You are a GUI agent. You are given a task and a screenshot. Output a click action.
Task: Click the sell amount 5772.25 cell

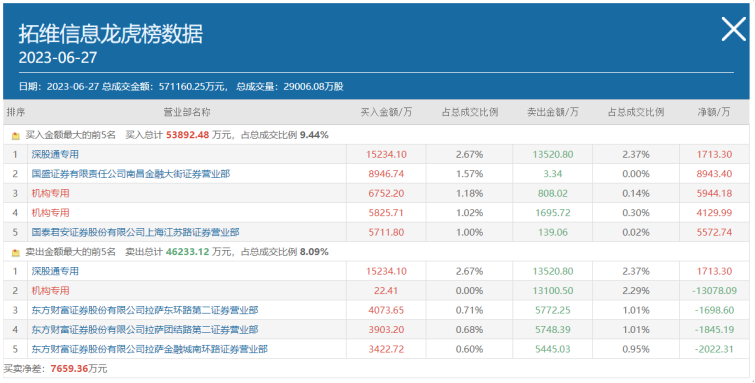click(x=553, y=310)
